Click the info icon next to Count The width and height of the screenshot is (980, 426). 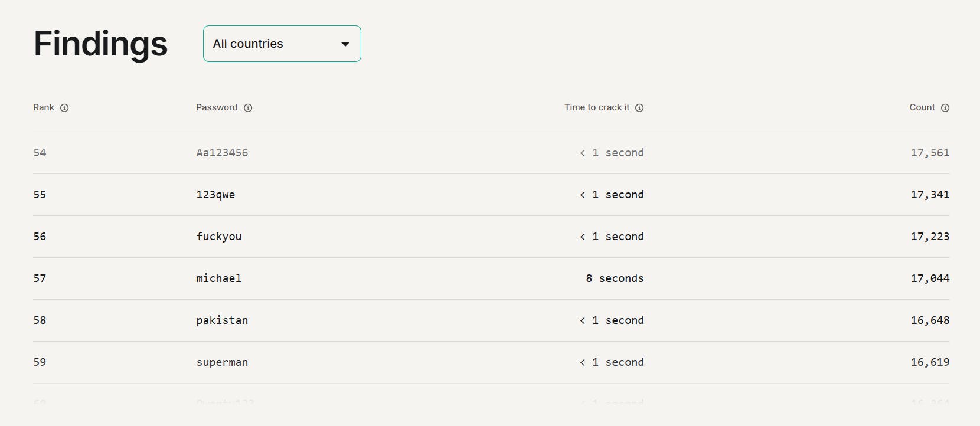945,108
